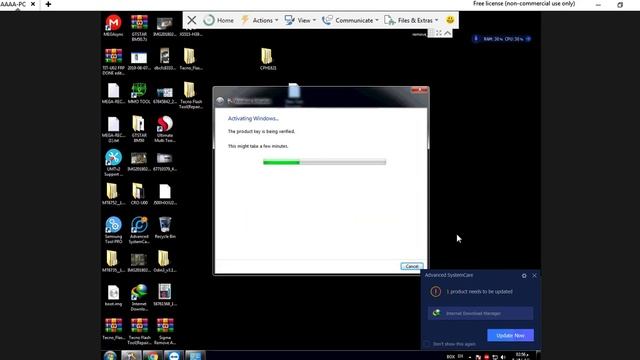Screen dimensions: 640x360
Task: Click the RAM CPU monitor widget
Action: click(503, 39)
